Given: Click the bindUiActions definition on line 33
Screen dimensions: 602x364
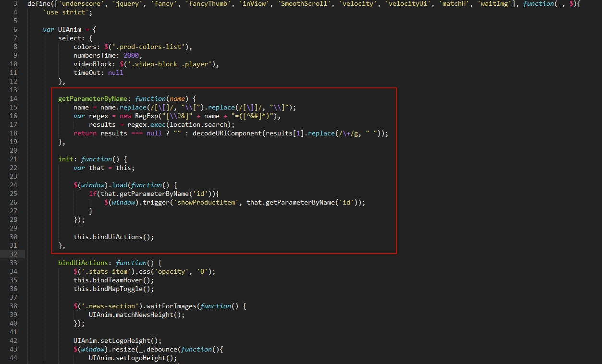Looking at the screenshot, I should 85,263.
